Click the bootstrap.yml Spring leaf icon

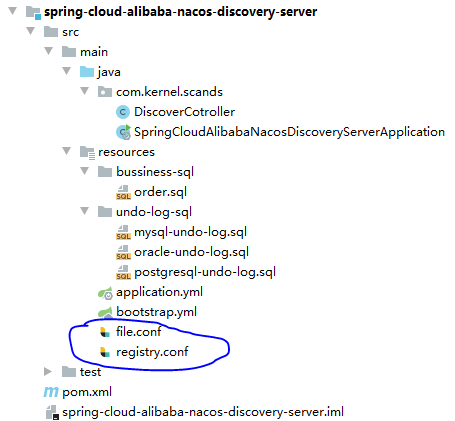click(x=105, y=312)
